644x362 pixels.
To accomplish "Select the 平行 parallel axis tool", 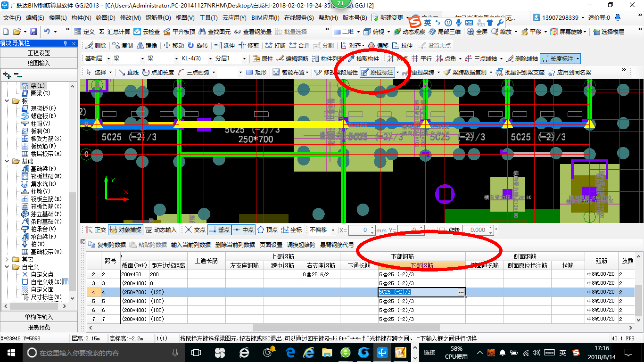I will 421,59.
